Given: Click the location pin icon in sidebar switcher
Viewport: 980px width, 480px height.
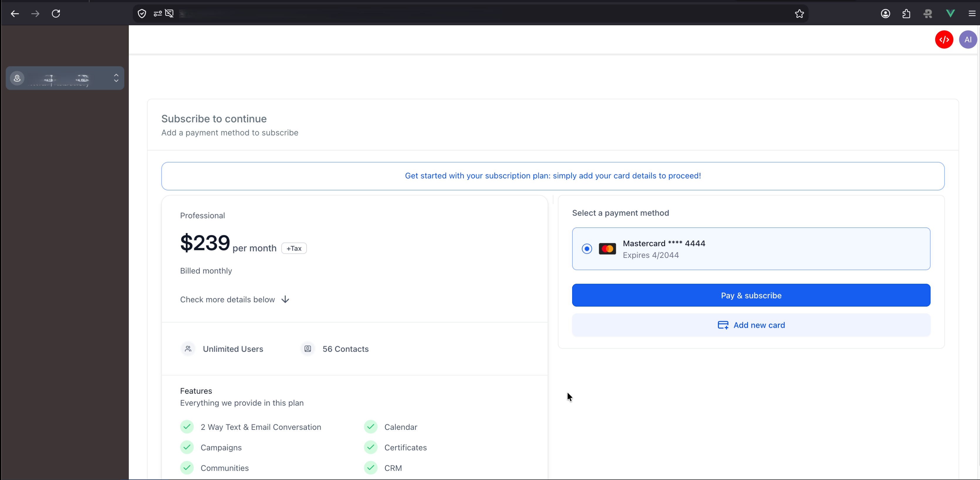Looking at the screenshot, I should tap(17, 78).
